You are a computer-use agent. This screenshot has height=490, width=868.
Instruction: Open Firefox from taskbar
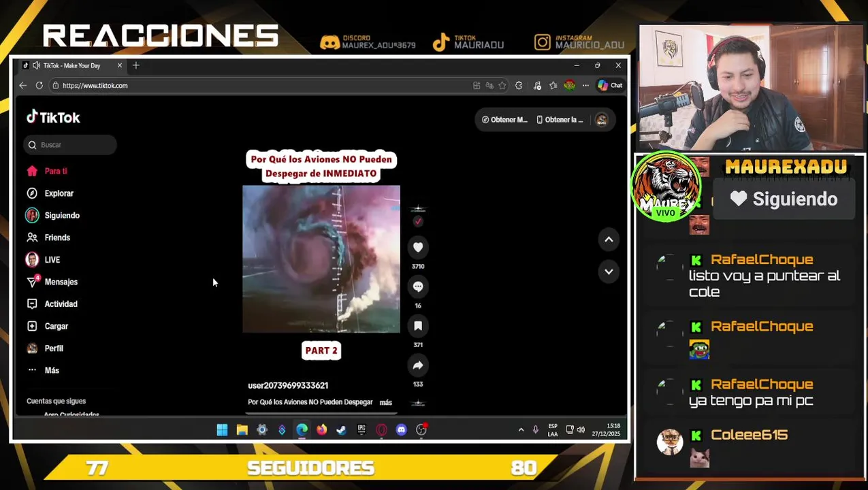click(321, 429)
